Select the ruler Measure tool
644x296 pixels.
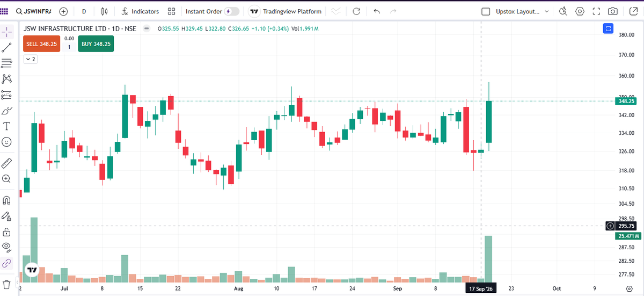(x=6, y=163)
